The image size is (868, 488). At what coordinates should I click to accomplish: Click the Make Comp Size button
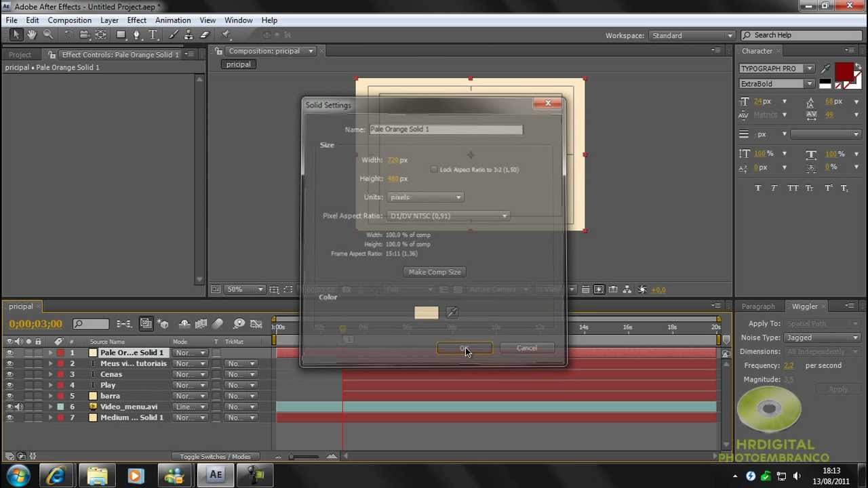click(435, 272)
